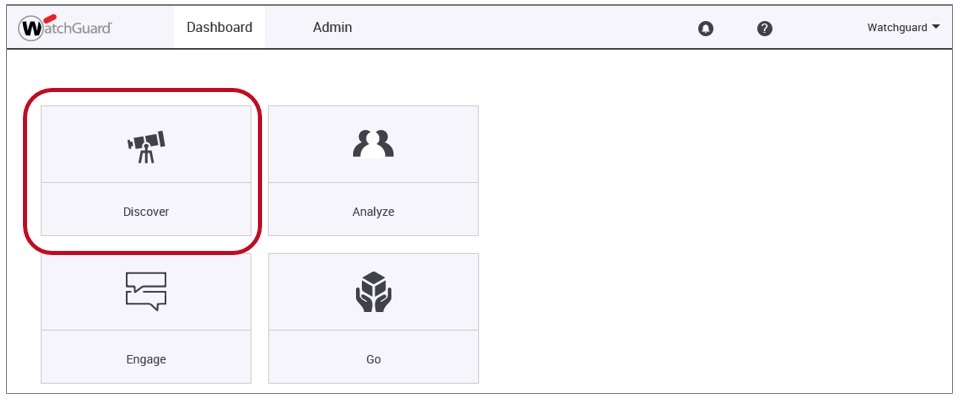Click the WatchGuard wordmark text in the header
Screen dimensions: 960x400
click(x=76, y=28)
